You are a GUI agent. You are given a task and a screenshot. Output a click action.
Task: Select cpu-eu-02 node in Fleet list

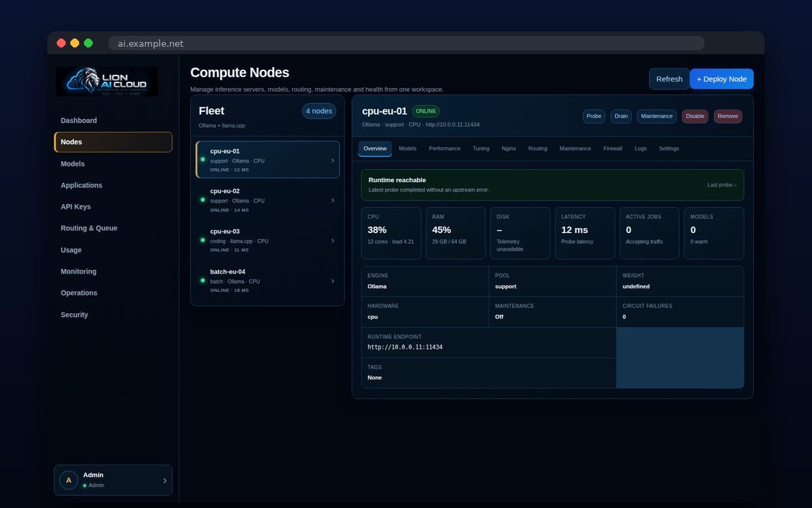[x=268, y=200]
